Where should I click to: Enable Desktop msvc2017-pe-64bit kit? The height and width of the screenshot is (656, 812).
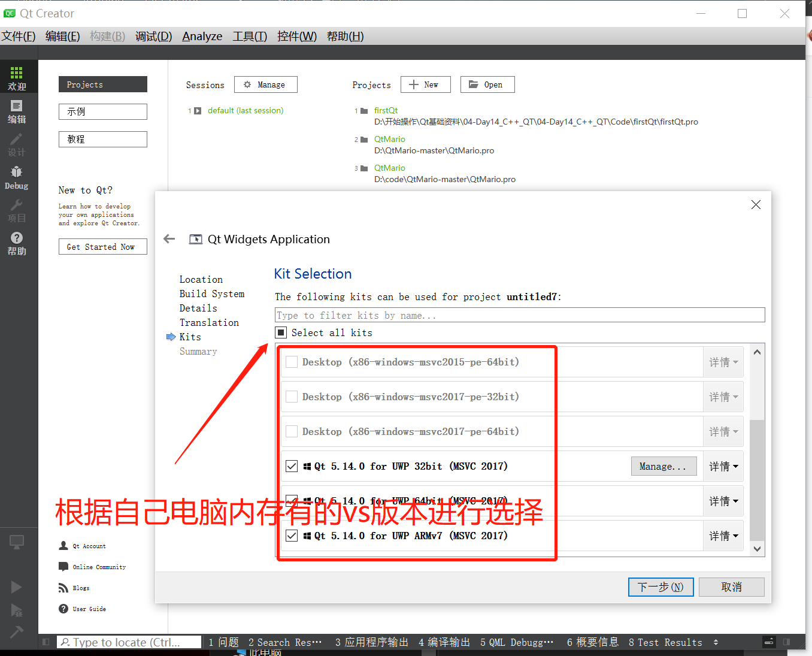[x=292, y=431]
